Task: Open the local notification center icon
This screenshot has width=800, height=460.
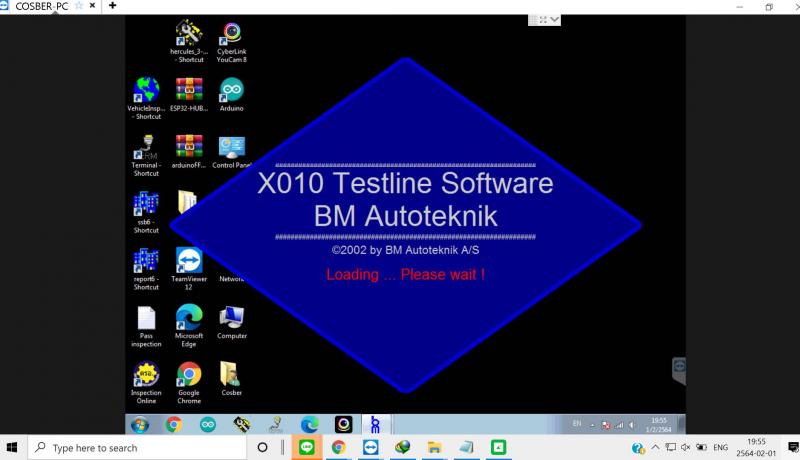Action: tap(793, 448)
